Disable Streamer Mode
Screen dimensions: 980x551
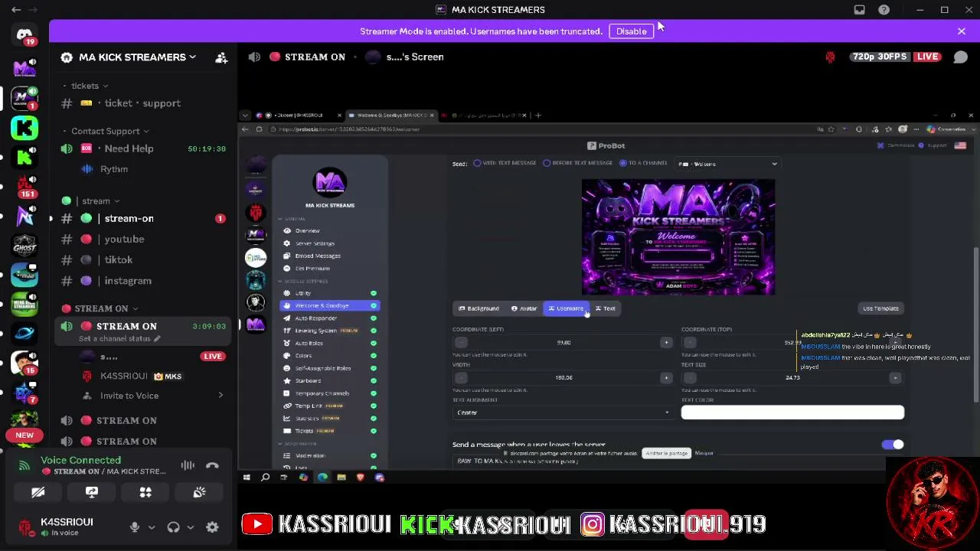click(632, 31)
